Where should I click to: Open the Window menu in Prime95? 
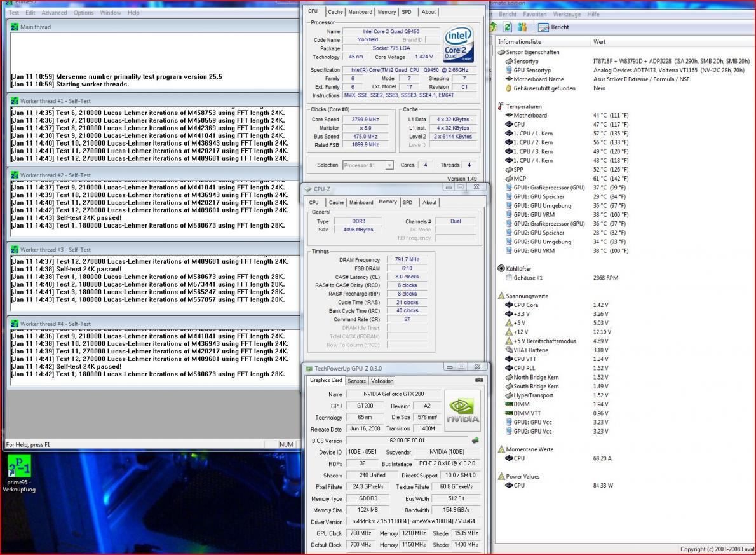111,13
